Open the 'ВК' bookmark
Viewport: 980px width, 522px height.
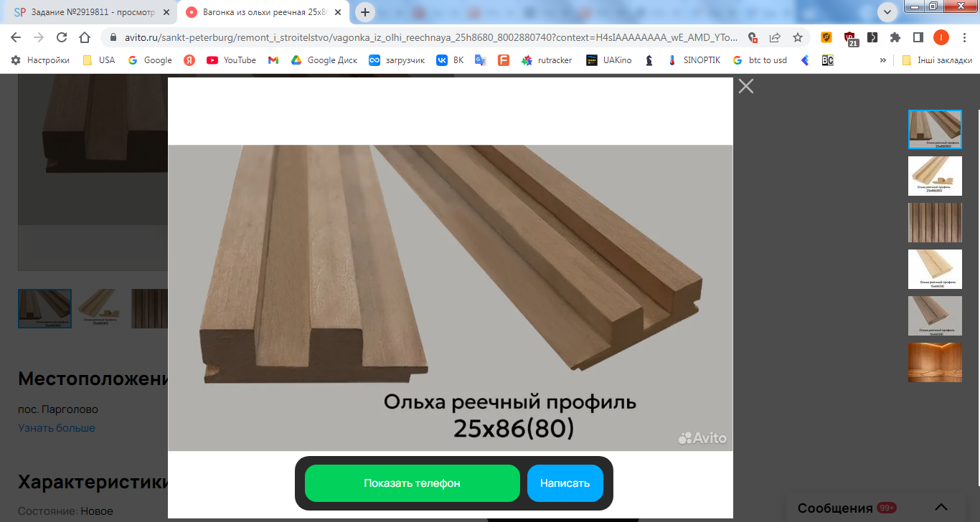tap(450, 60)
